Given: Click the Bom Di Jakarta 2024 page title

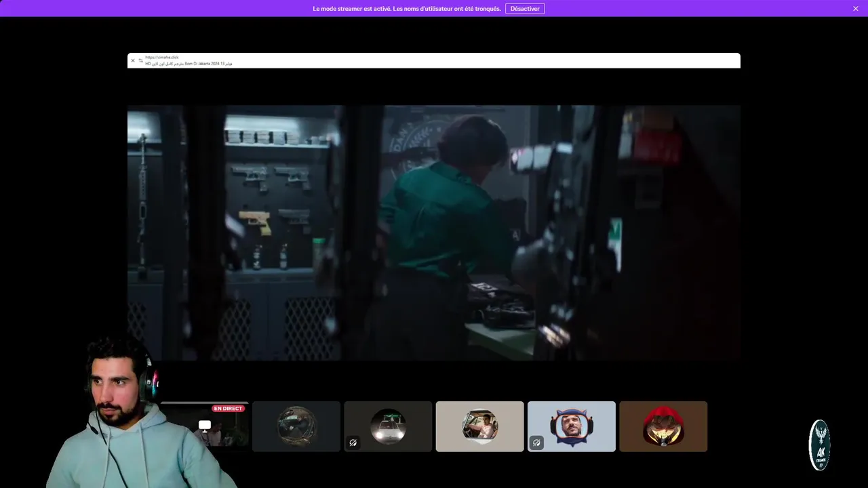Looking at the screenshot, I should (x=189, y=64).
